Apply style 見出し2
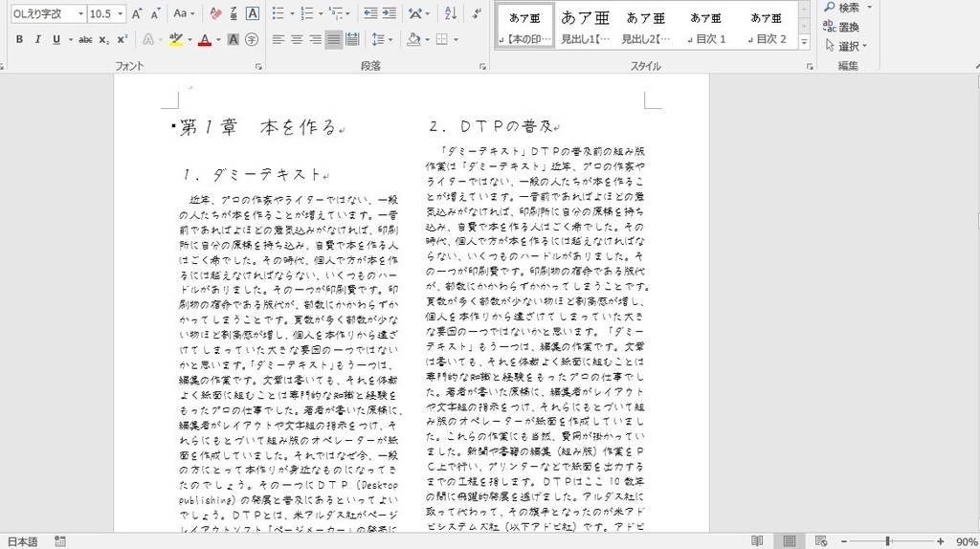This screenshot has height=549, width=980. tap(646, 25)
